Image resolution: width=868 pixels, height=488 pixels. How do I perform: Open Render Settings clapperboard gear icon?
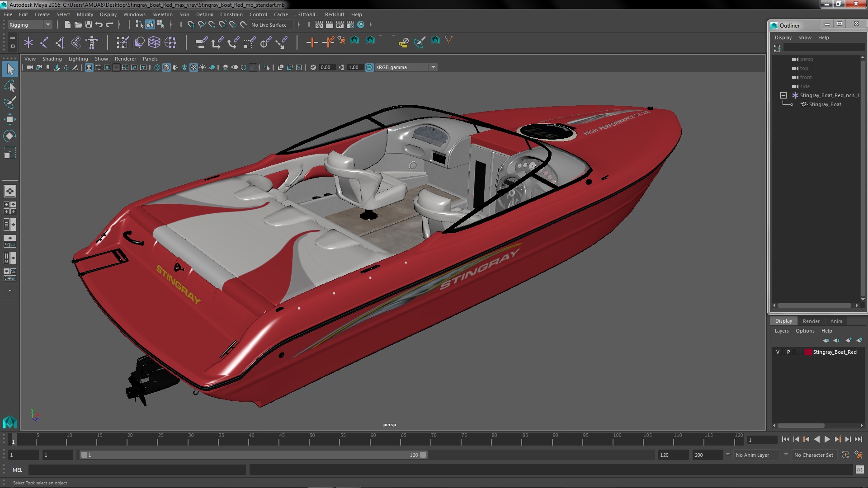tap(350, 24)
